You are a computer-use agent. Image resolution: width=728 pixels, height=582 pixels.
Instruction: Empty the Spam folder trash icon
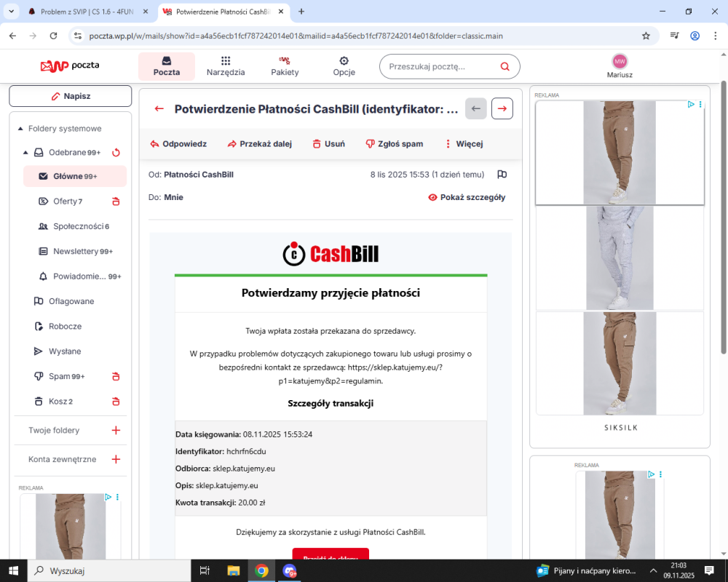tap(116, 376)
